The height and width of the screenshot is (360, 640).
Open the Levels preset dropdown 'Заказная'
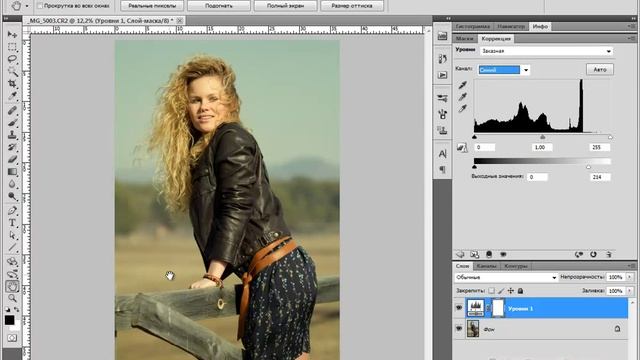pos(547,51)
